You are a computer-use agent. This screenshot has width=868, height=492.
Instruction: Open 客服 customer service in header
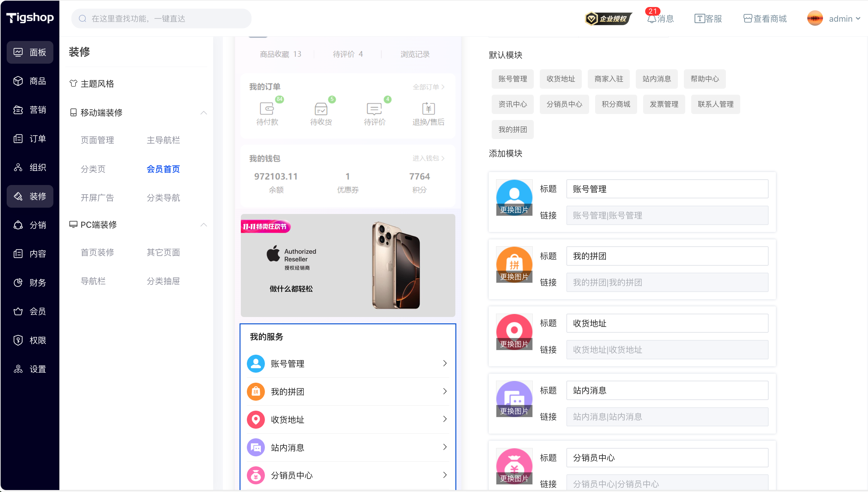708,19
